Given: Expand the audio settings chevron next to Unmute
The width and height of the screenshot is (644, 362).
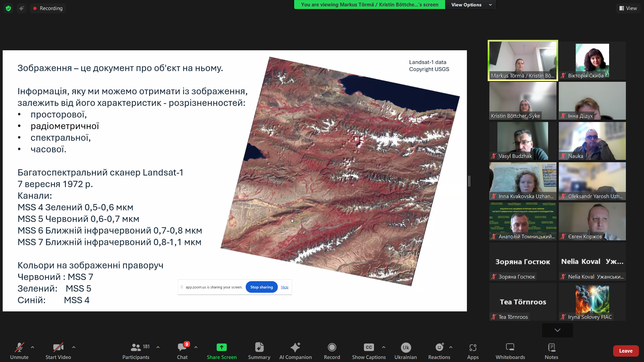Looking at the screenshot, I should [32, 347].
